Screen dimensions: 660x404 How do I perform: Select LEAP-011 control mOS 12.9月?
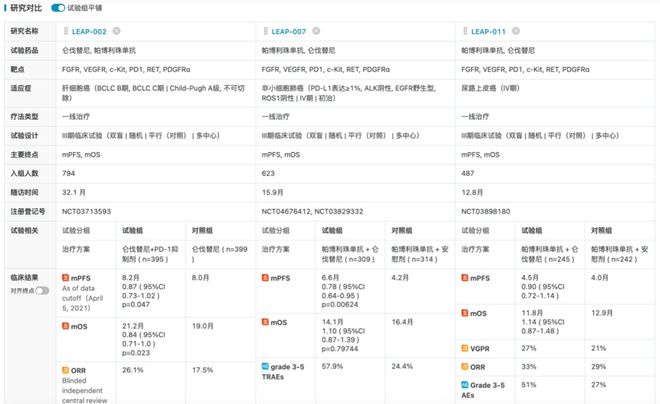point(602,313)
